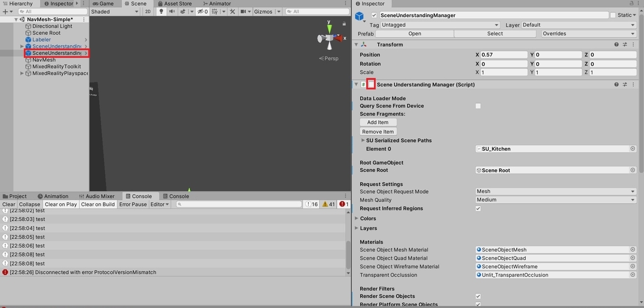Open Scene Object Request Mode Mesh dropdown

click(x=556, y=191)
